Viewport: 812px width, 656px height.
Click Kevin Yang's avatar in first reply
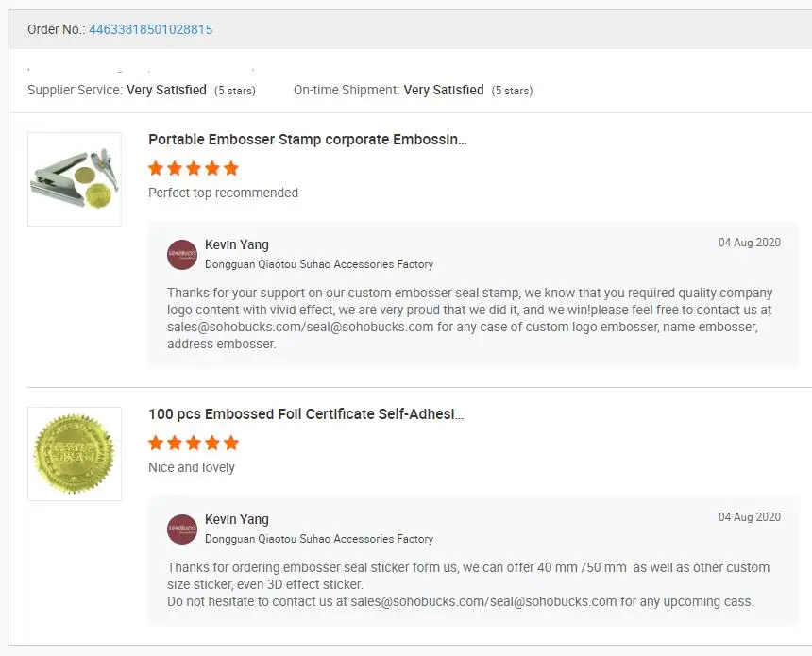coord(182,254)
